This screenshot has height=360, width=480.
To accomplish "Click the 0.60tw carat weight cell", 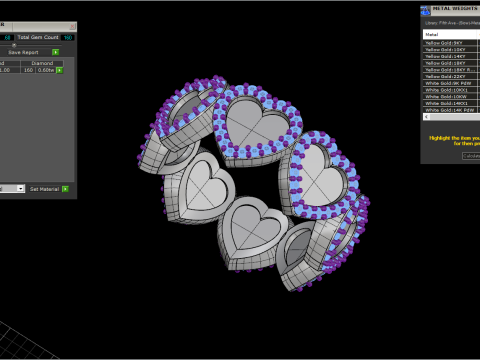I will 46,70.
